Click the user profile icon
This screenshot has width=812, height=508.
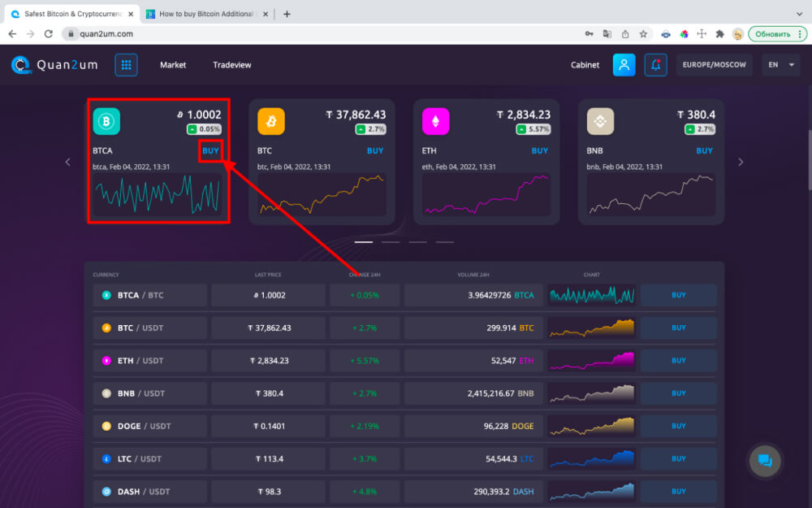point(624,65)
